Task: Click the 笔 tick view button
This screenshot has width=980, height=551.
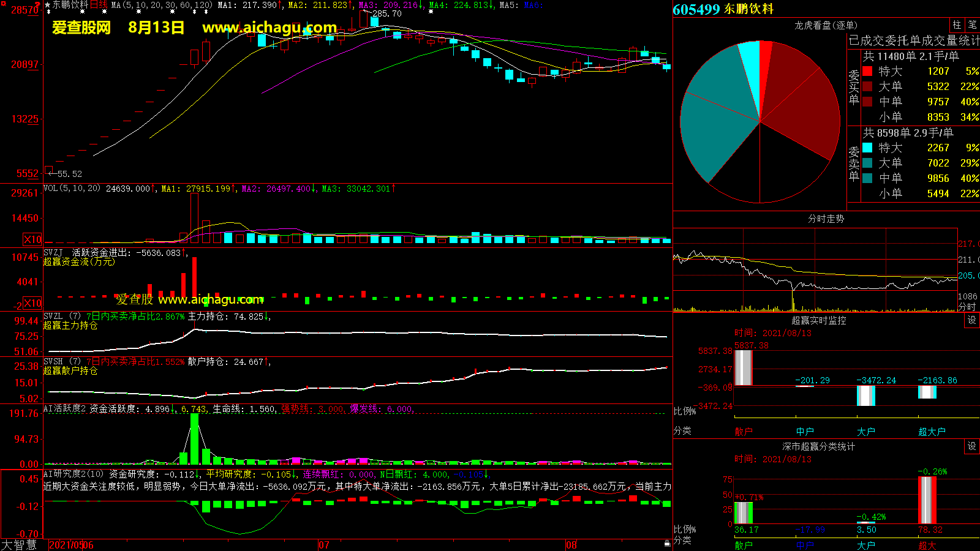Action: click(x=972, y=25)
